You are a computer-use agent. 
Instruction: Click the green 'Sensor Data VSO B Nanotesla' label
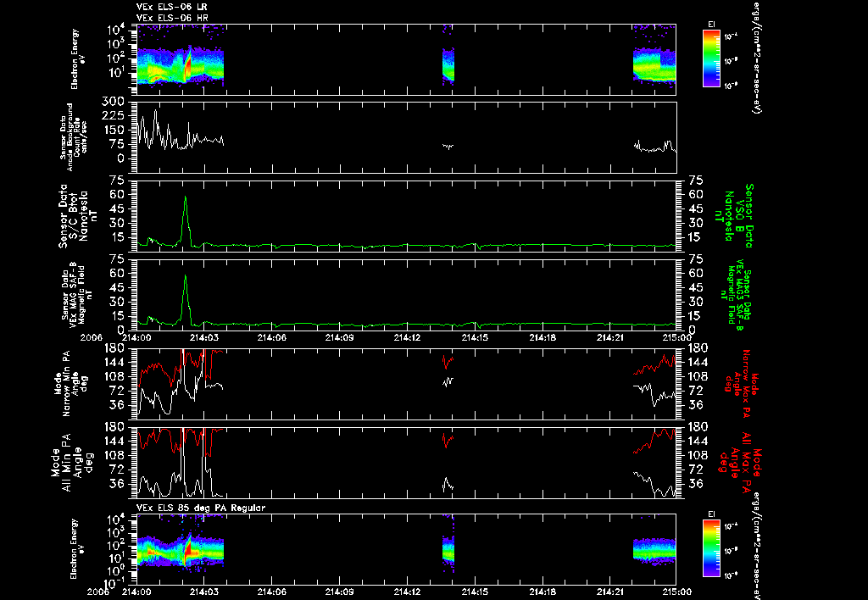click(x=734, y=216)
